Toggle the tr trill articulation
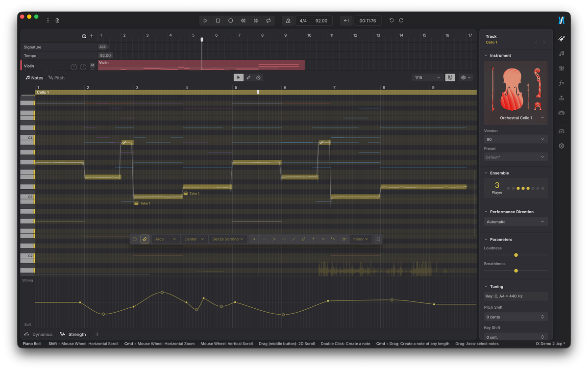The height and width of the screenshot is (371, 588). click(x=344, y=239)
